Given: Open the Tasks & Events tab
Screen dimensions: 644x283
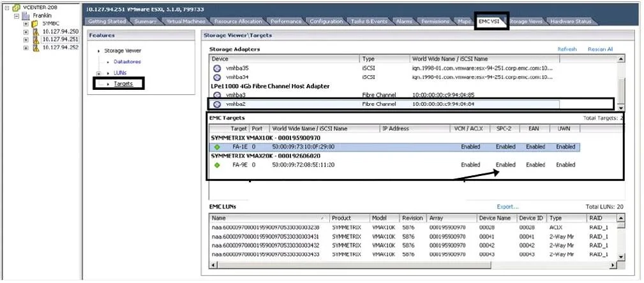Looking at the screenshot, I should [x=369, y=21].
